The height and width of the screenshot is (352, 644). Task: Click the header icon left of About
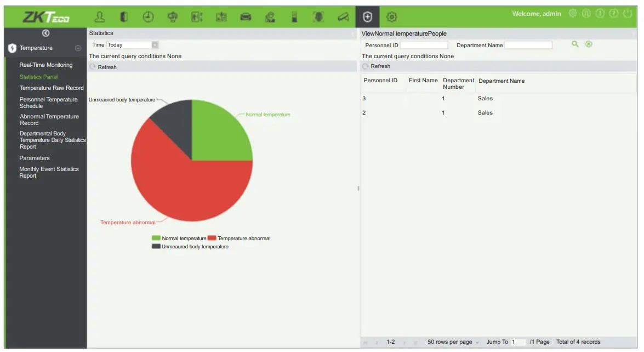click(x=586, y=14)
